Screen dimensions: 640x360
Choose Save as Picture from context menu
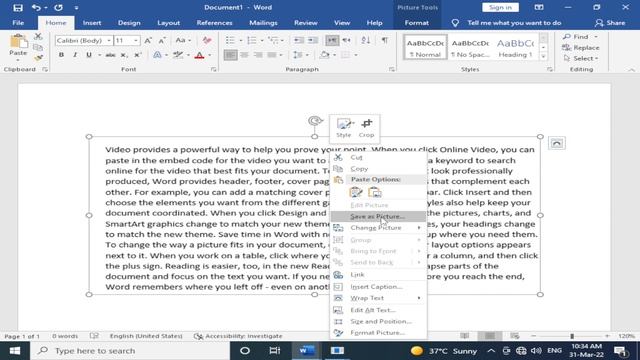378,216
